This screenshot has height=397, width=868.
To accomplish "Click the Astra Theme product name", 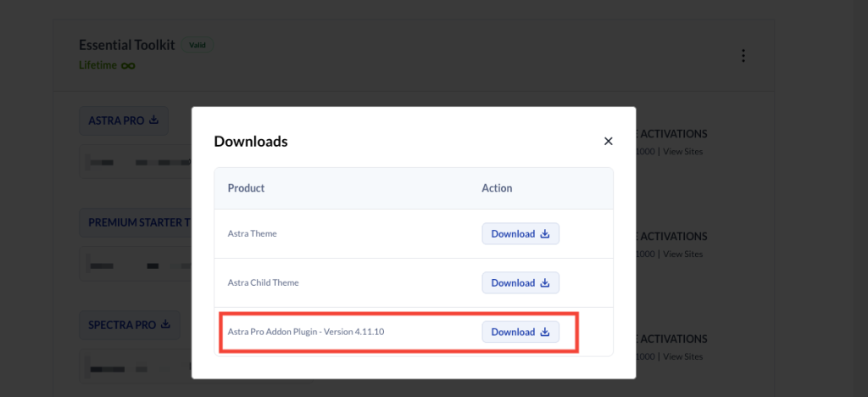I will pos(252,233).
